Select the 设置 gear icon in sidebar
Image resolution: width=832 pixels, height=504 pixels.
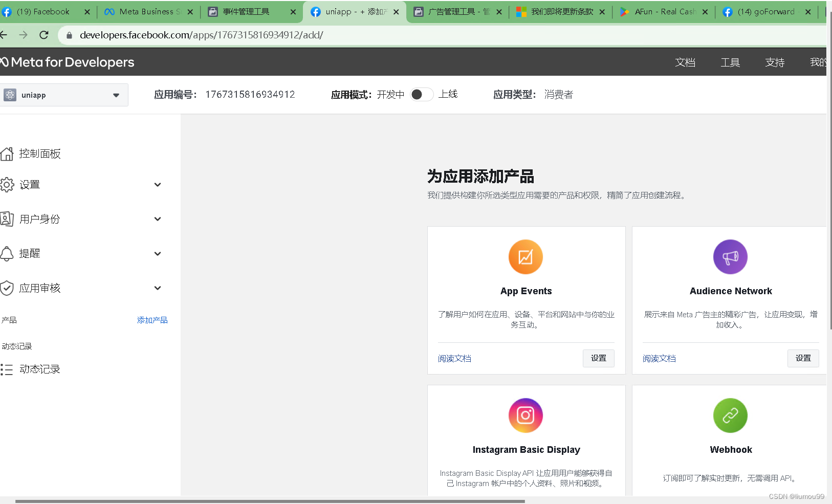[x=7, y=184]
